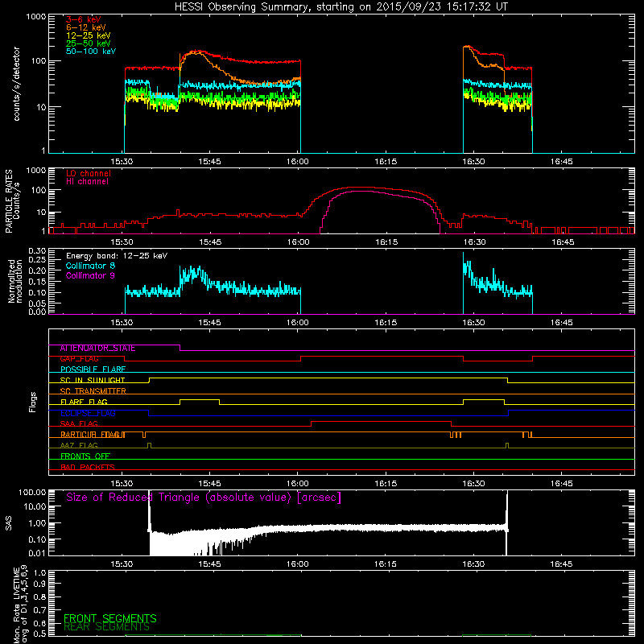Select the orange "6-12 keV" legend label
The image size is (644, 644).
point(86,27)
